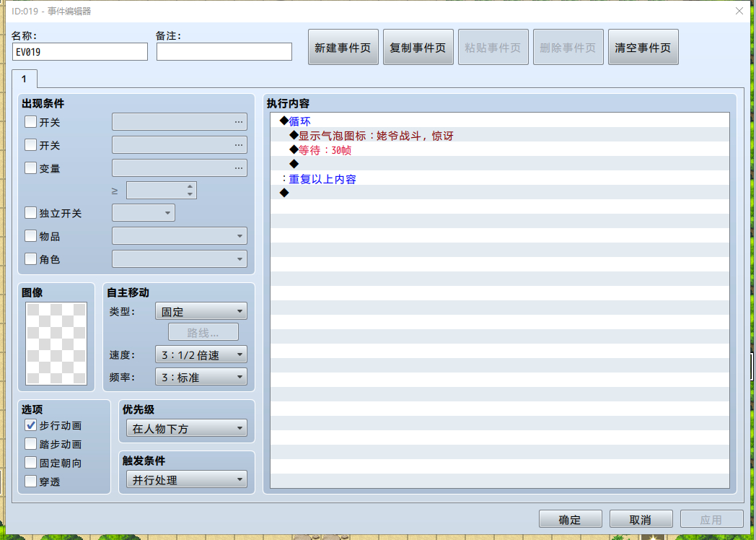
Task: Open the 触发条件 并行处理 dropdown
Action: 187,479
